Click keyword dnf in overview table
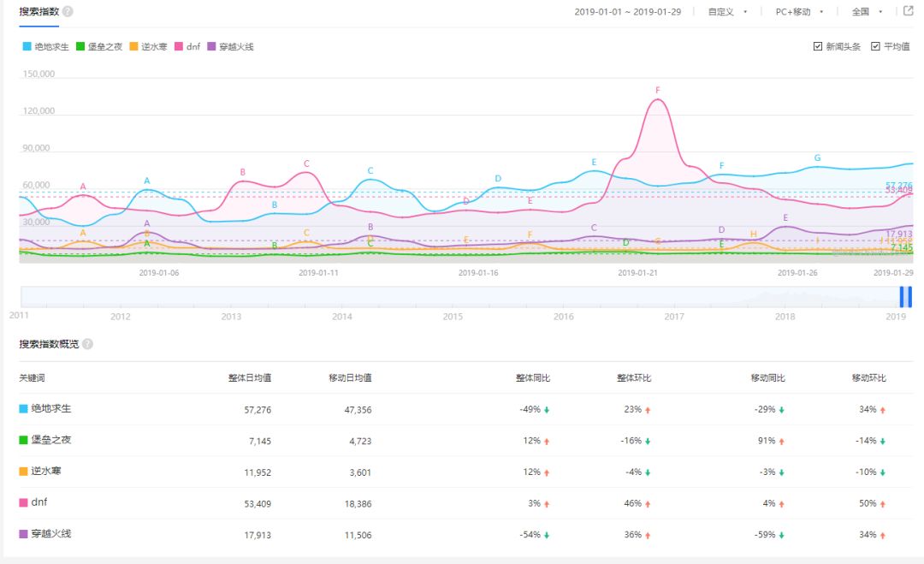Viewport: 924px width, 564px height. [x=39, y=502]
